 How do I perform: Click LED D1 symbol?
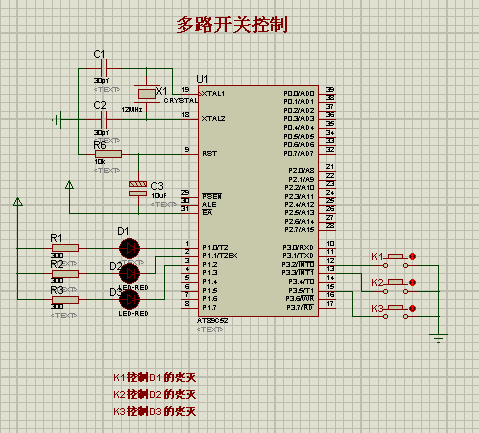coord(129,248)
